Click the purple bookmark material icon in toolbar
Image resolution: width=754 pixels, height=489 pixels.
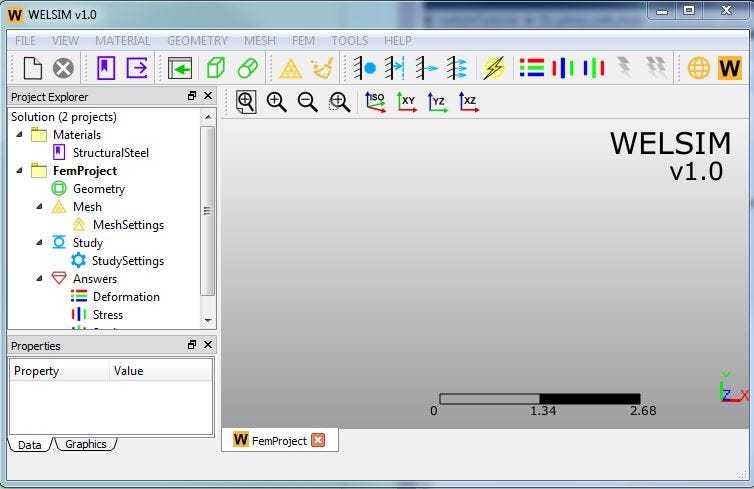coord(106,68)
